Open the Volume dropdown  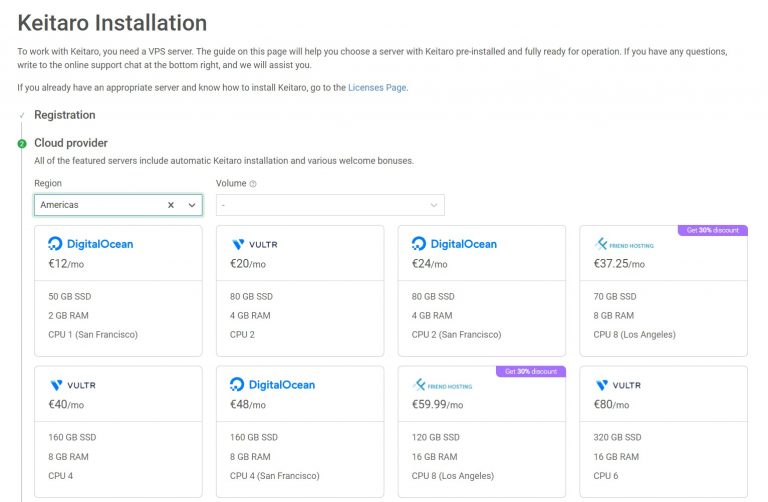[330, 205]
